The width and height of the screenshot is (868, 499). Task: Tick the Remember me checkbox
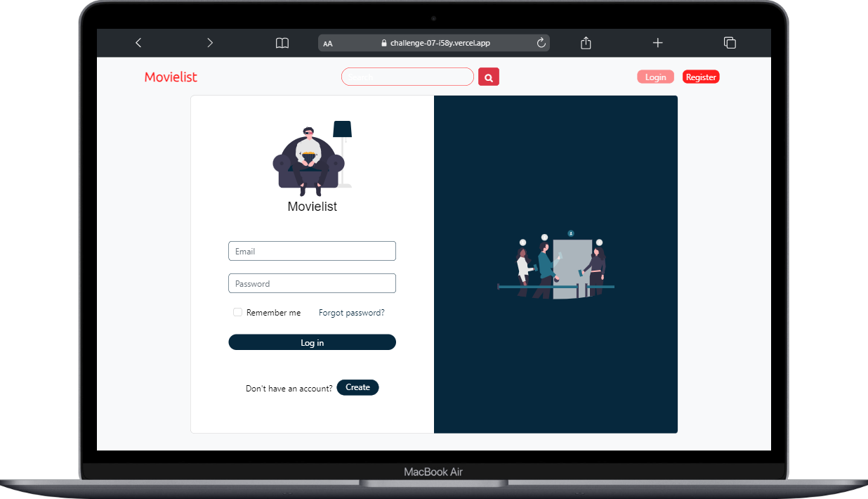tap(238, 312)
